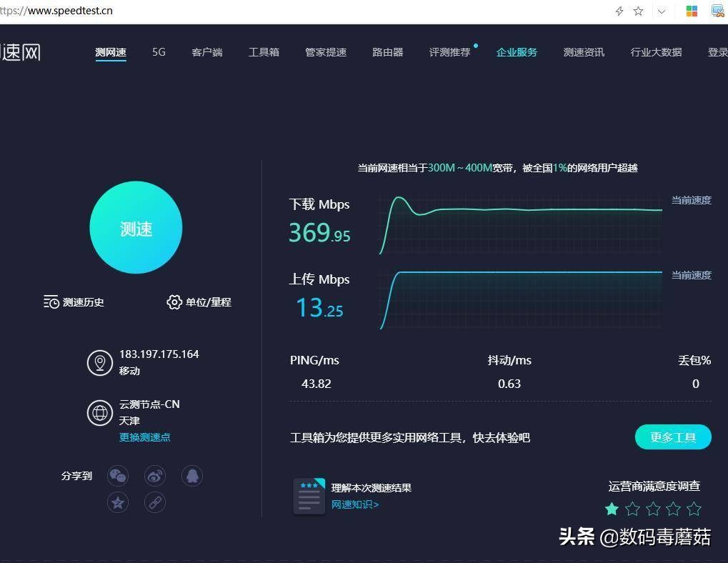Open 单位/量程 settings via the gear icon
The width and height of the screenshot is (728, 563).
pyautogui.click(x=174, y=302)
